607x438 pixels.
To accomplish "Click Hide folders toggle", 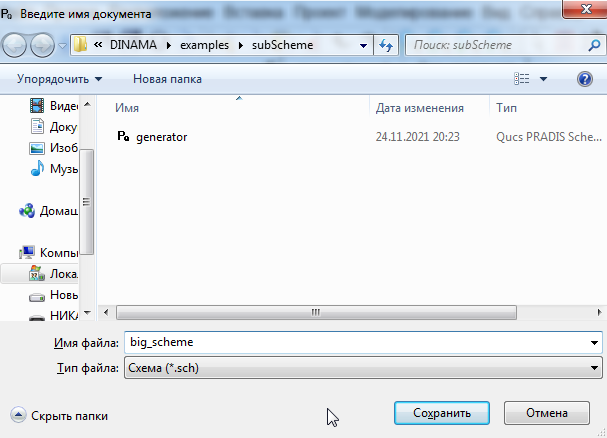I will (60, 415).
